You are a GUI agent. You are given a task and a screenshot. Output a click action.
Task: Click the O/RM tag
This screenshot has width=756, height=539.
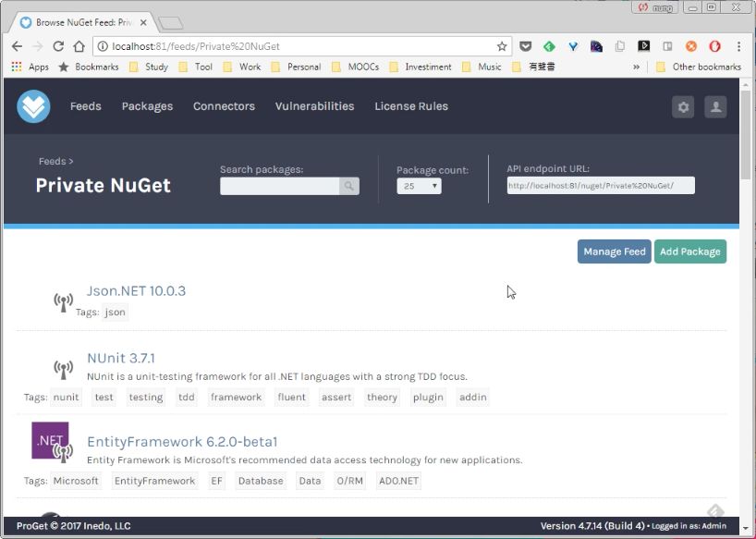coord(350,481)
